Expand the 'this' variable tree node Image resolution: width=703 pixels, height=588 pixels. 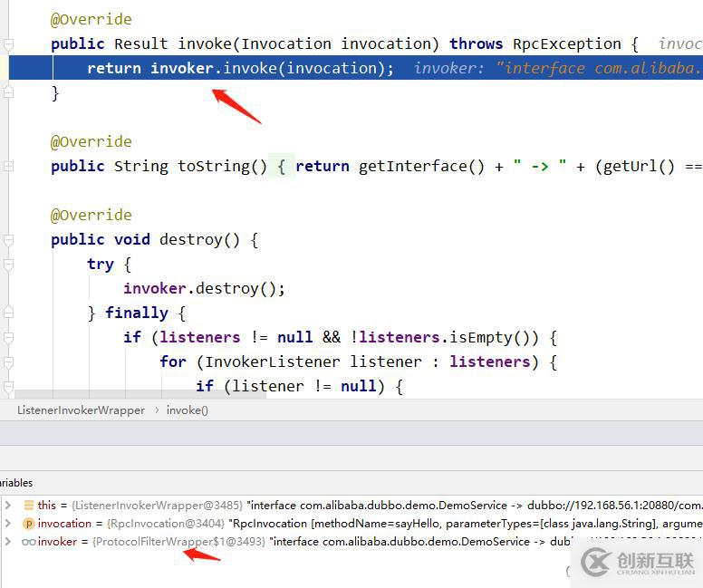(x=8, y=505)
